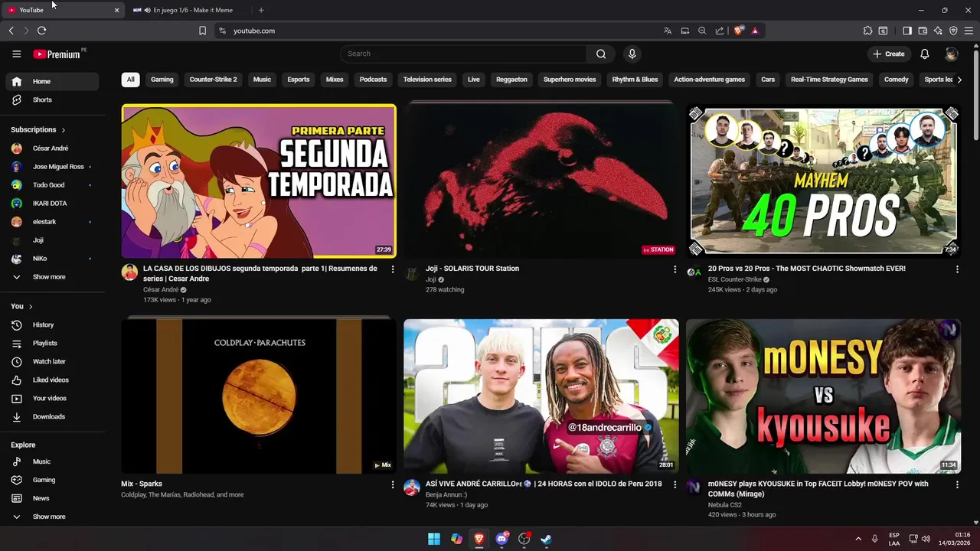Open options menu for André Carrillo video
The image size is (980, 551).
coord(675,484)
